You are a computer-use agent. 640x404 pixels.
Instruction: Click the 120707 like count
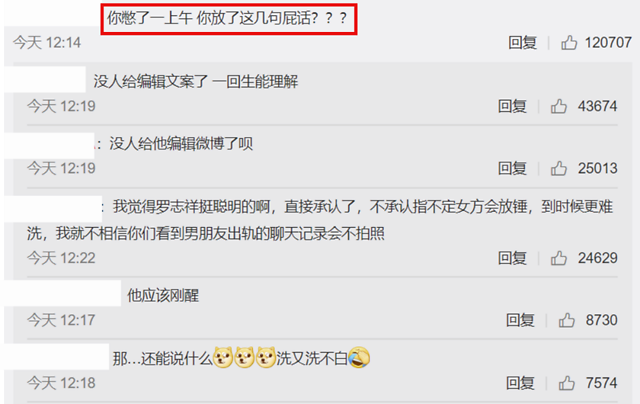point(608,42)
